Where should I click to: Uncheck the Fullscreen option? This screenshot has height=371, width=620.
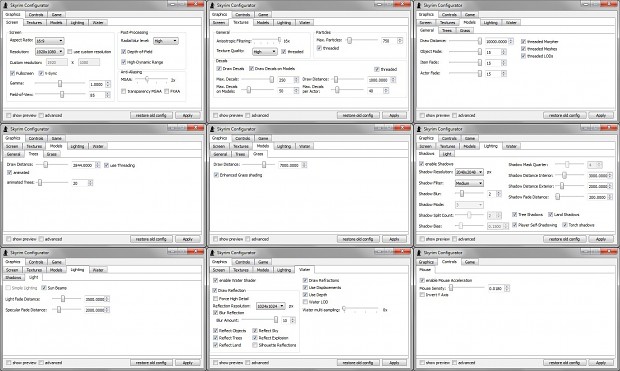click(x=12, y=73)
